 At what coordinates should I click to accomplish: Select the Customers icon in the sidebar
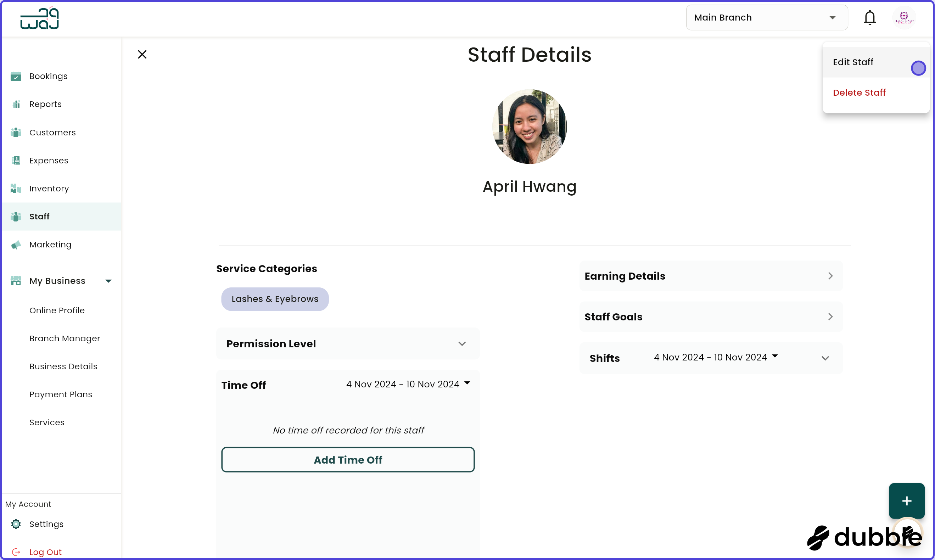pos(16,133)
